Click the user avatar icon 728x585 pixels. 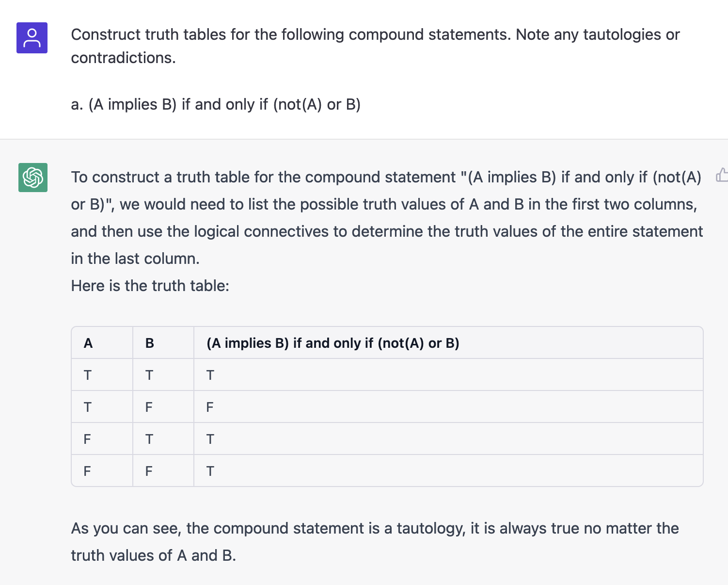[32, 38]
